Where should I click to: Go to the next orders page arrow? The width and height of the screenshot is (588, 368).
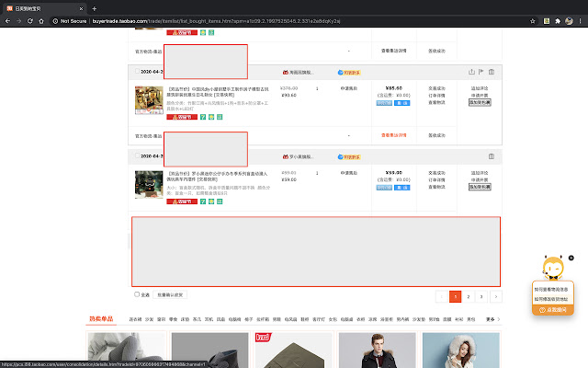click(x=496, y=296)
